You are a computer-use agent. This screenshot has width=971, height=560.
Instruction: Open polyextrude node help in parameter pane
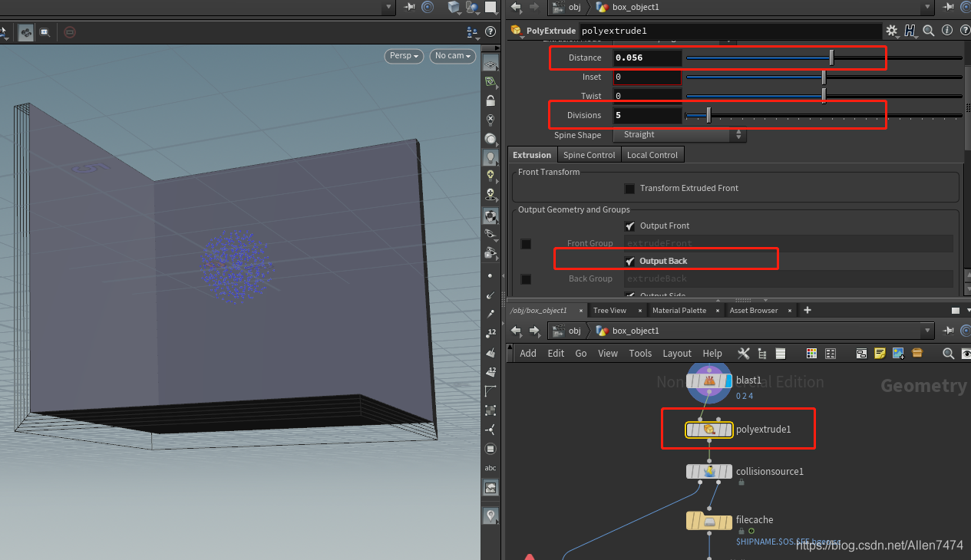[x=964, y=31]
